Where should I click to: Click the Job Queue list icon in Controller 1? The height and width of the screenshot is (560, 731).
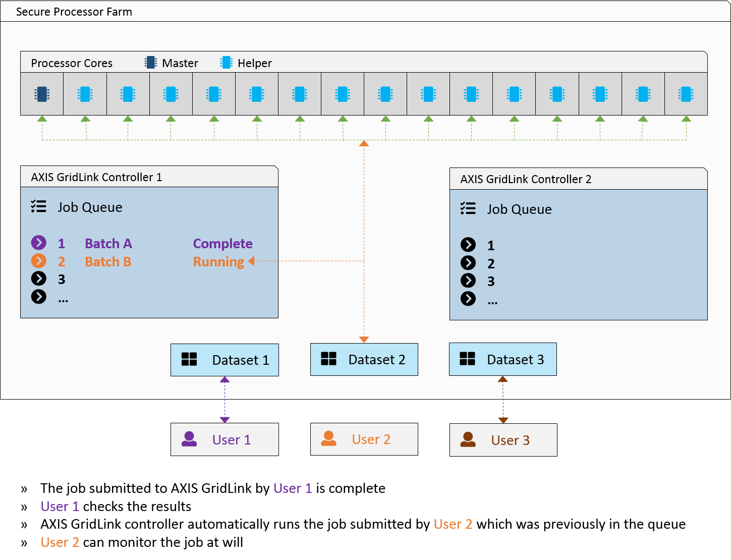coord(39,206)
